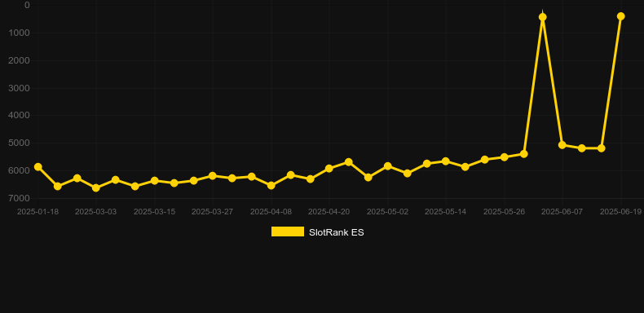Image resolution: width=644 pixels, height=313 pixels.
Task: Select the final peak point at 2025-06-19
Action: click(621, 16)
